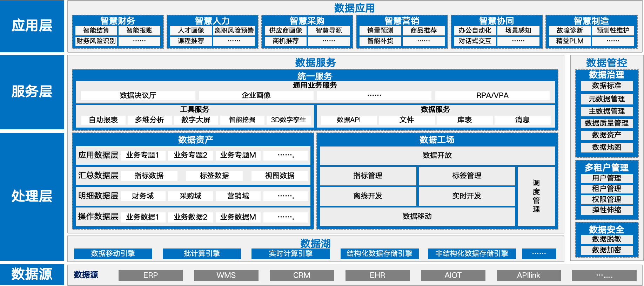Select 标签数据 in the 汇总数据层 row

214,176
